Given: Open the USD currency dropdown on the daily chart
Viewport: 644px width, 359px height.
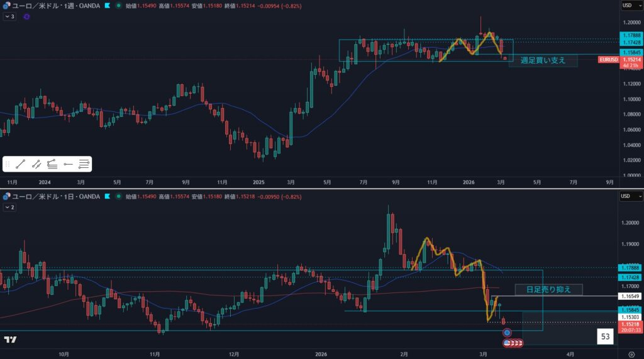Looking at the screenshot, I should [627, 197].
